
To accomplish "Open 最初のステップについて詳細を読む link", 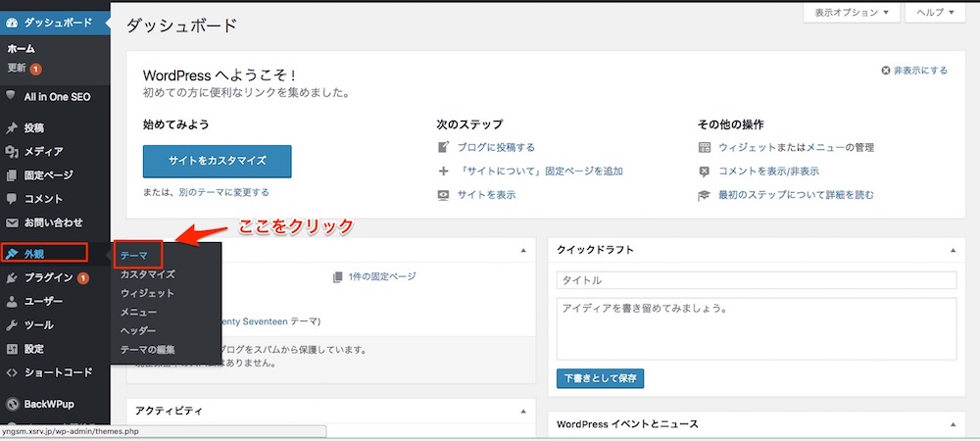I will click(x=796, y=195).
